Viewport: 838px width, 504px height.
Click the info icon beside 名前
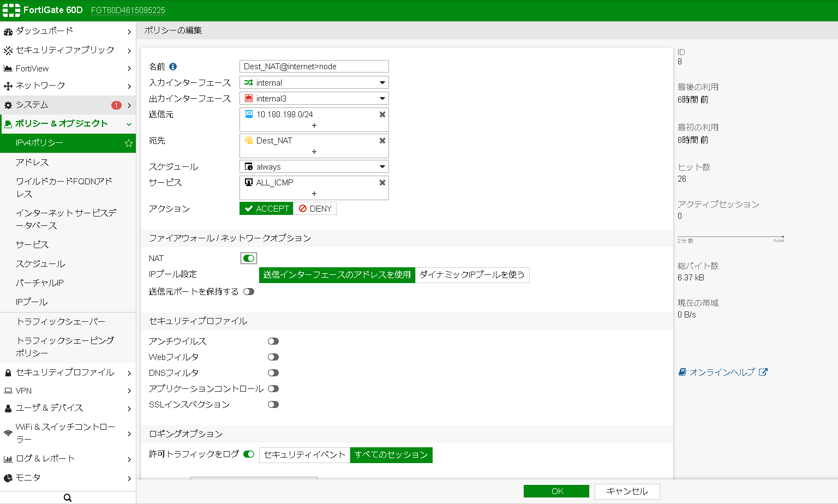(173, 67)
